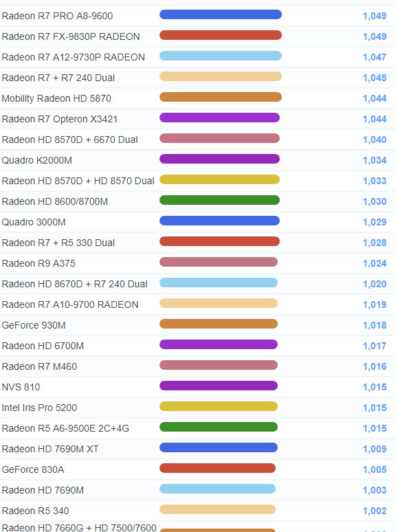Open the Radeon R7 PRO A8-9600 entry
The image size is (396, 532).
[57, 16]
